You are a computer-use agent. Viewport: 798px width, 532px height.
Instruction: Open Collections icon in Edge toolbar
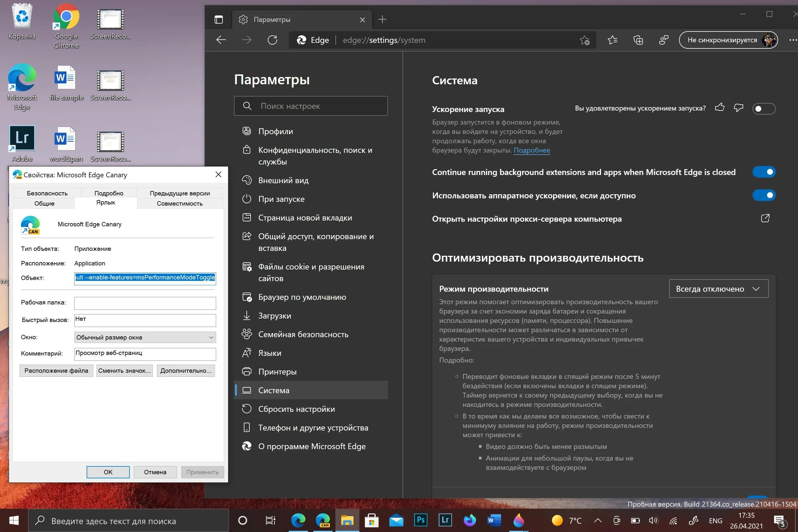(x=638, y=40)
